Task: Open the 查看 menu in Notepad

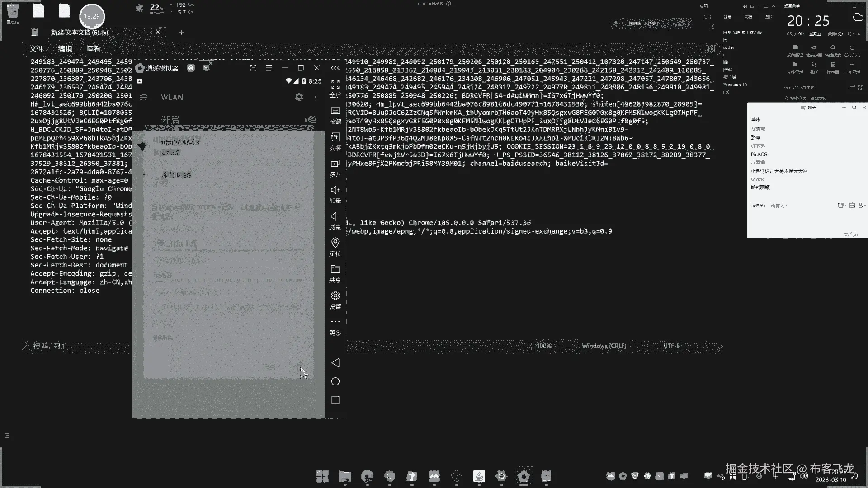Action: coord(93,49)
